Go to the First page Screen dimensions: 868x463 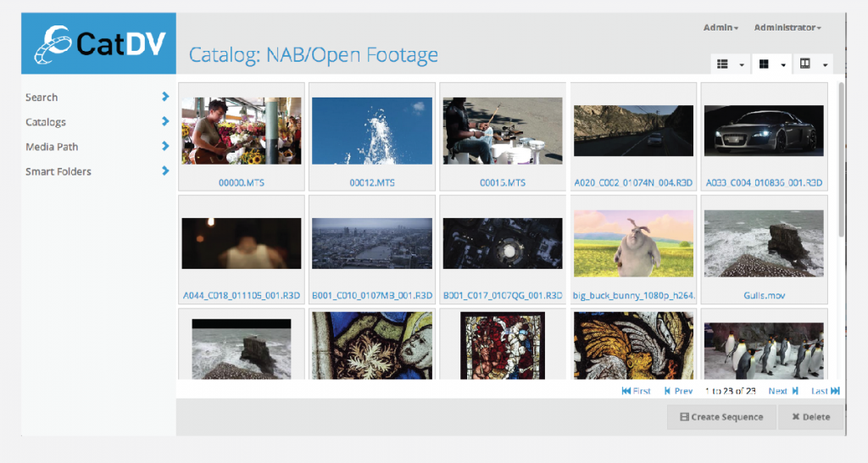(636, 391)
